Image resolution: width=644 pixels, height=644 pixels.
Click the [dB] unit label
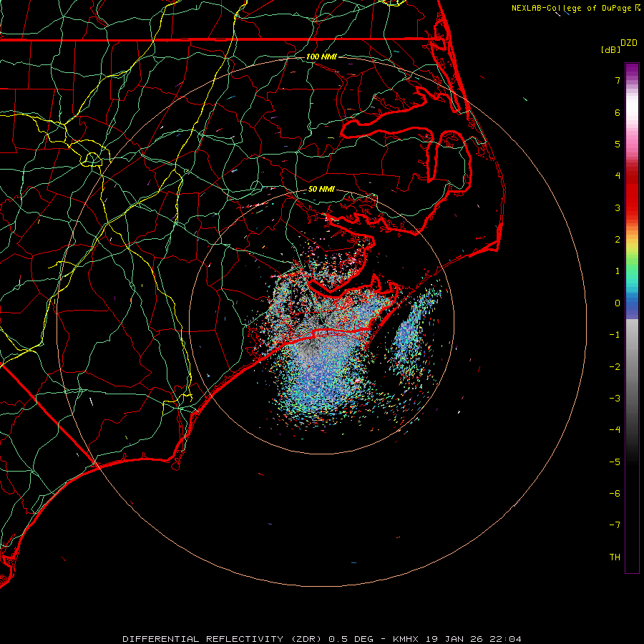coord(610,49)
